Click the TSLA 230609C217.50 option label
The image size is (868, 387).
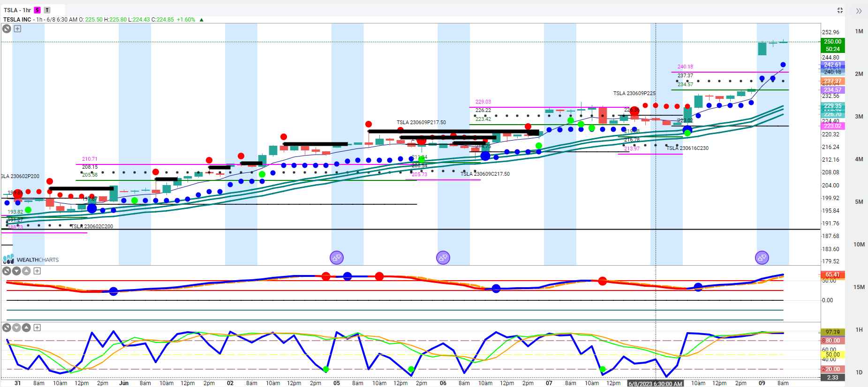[485, 174]
